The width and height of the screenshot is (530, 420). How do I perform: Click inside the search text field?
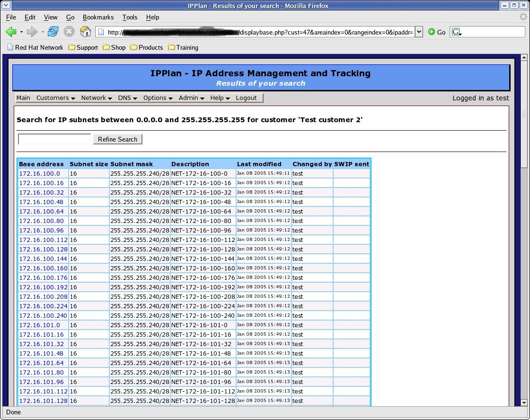tap(53, 139)
